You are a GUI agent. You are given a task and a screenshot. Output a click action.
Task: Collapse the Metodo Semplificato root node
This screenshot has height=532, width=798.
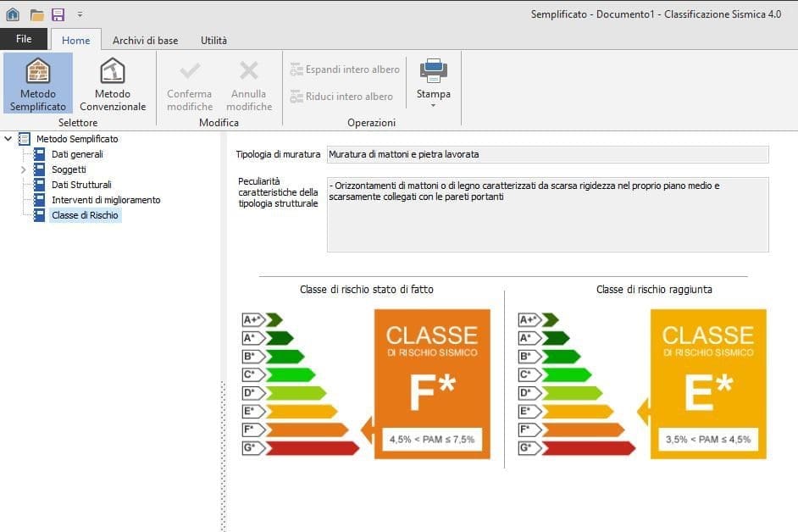tap(8, 139)
